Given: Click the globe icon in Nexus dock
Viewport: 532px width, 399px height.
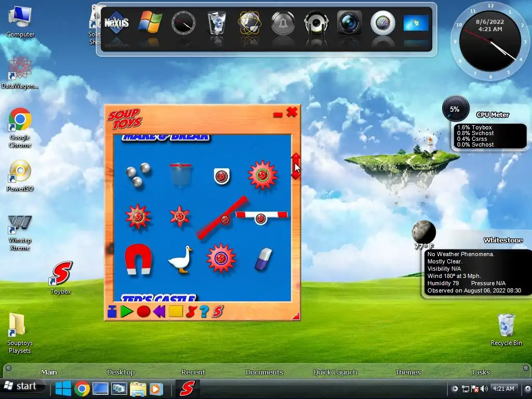Looking at the screenshot, I should click(250, 23).
